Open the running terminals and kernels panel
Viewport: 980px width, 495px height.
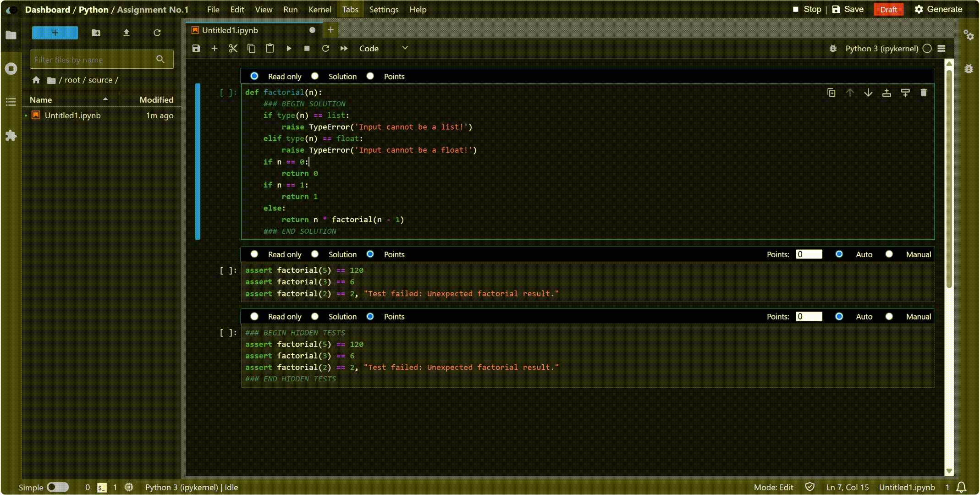pos(11,69)
